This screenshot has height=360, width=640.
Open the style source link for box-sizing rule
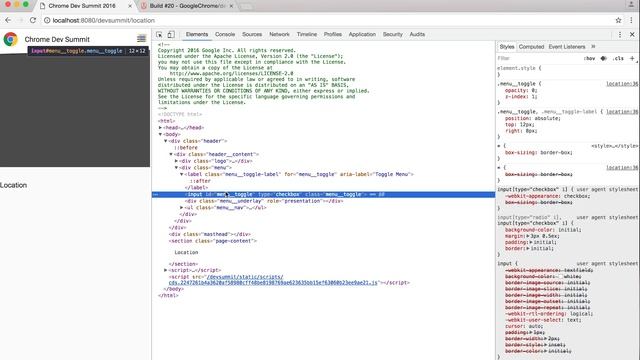614,146
